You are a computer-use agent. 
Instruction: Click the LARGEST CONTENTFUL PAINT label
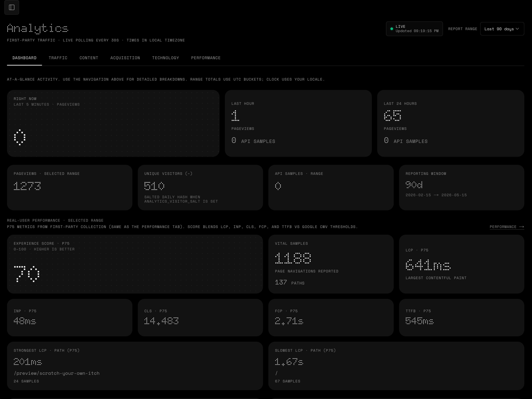(436, 278)
